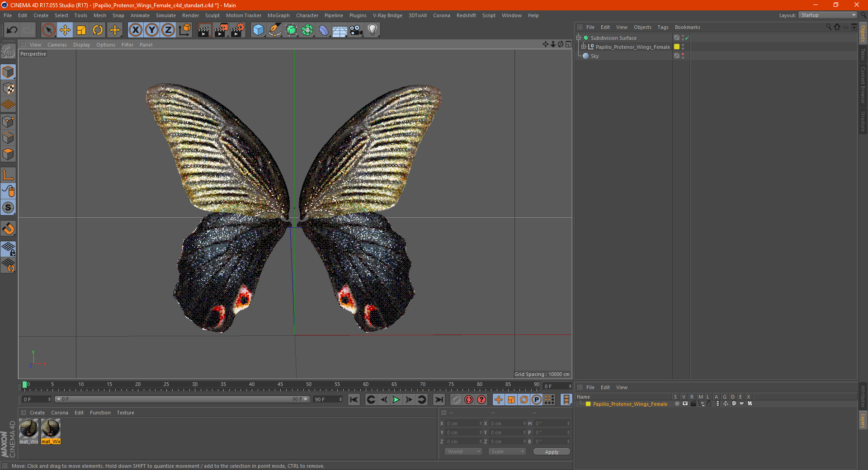Select the Sky object
The image size is (868, 470).
coord(594,56)
